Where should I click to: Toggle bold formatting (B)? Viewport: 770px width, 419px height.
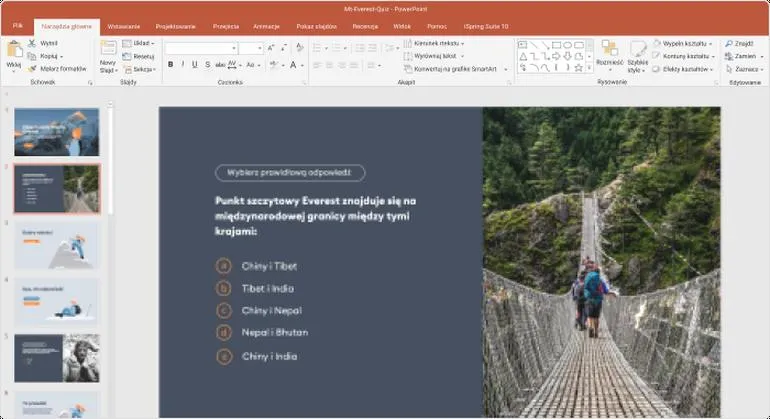170,64
